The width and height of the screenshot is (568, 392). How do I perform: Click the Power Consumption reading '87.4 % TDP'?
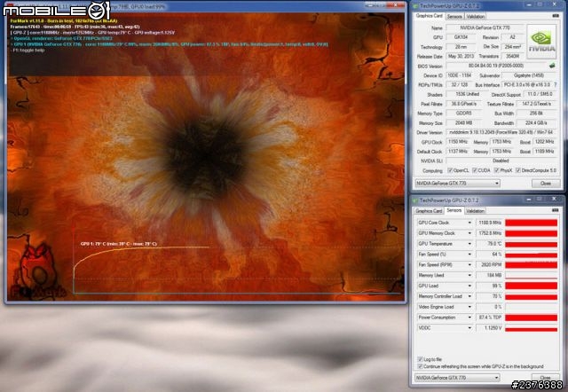(489, 318)
